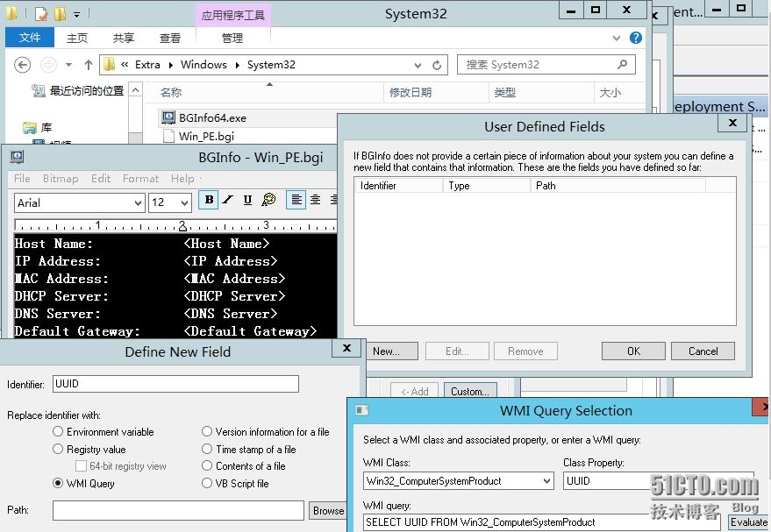This screenshot has width=771, height=532.
Task: Toggle 64-bit registry view checkbox
Action: pos(81,465)
